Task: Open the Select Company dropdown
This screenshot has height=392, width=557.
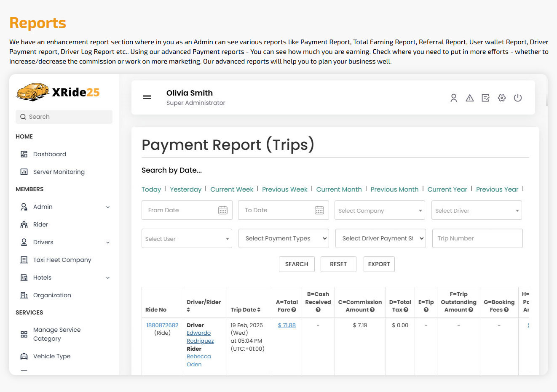Action: pos(380,210)
